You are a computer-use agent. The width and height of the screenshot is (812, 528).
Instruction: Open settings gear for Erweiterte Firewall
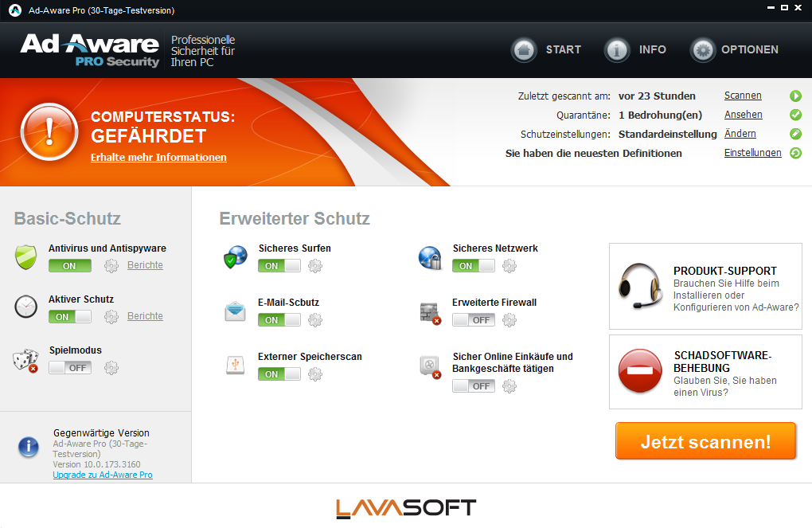(509, 320)
